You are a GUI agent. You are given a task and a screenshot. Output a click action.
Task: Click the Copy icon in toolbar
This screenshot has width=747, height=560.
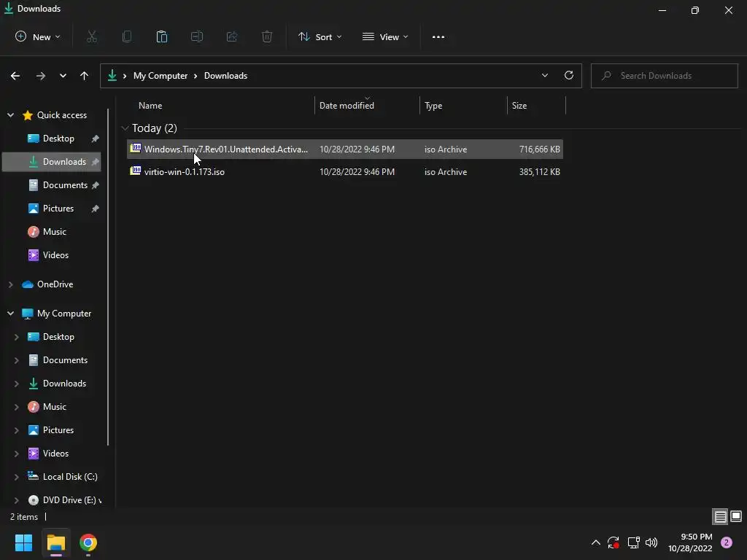pyautogui.click(x=127, y=36)
